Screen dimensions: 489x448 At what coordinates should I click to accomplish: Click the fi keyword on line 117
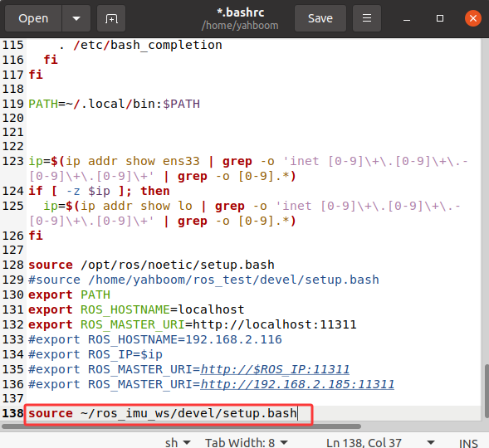[36, 75]
